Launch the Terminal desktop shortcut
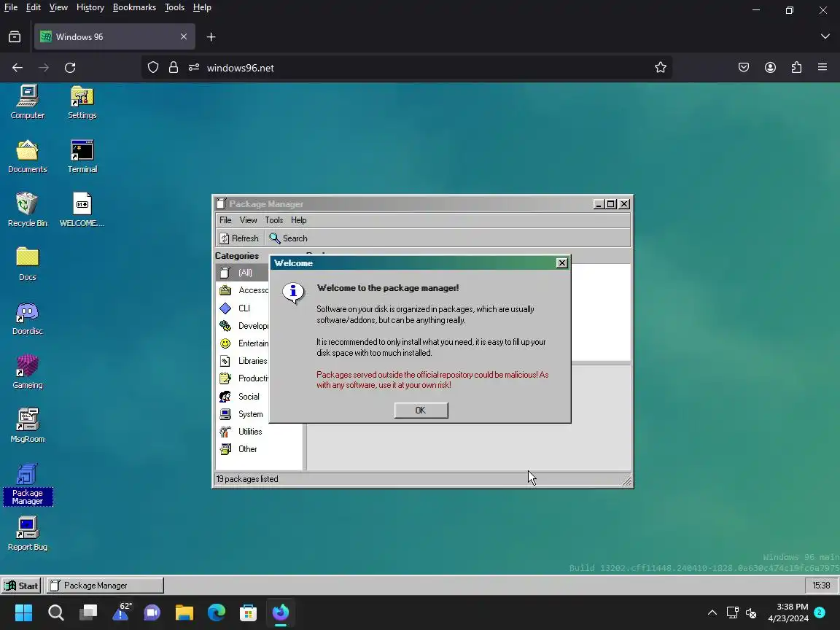The height and width of the screenshot is (630, 840). pyautogui.click(x=82, y=156)
